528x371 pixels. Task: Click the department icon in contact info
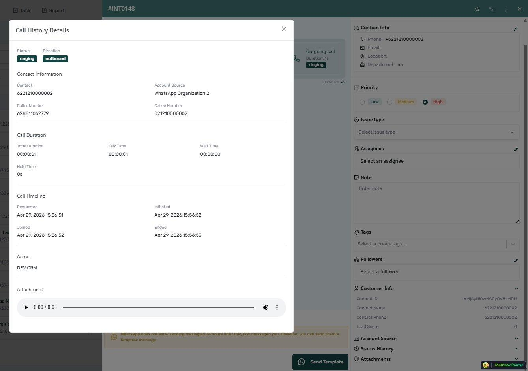pos(362,65)
